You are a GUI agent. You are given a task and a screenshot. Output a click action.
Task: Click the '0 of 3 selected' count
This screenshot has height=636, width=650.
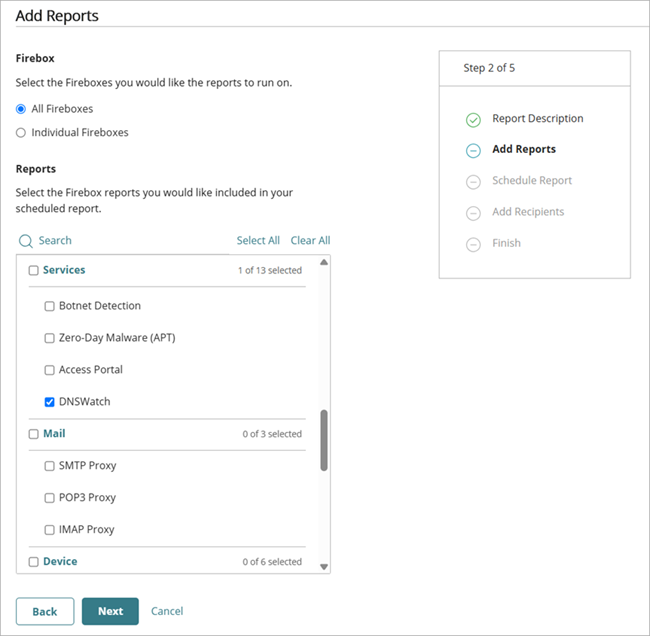pos(272,434)
